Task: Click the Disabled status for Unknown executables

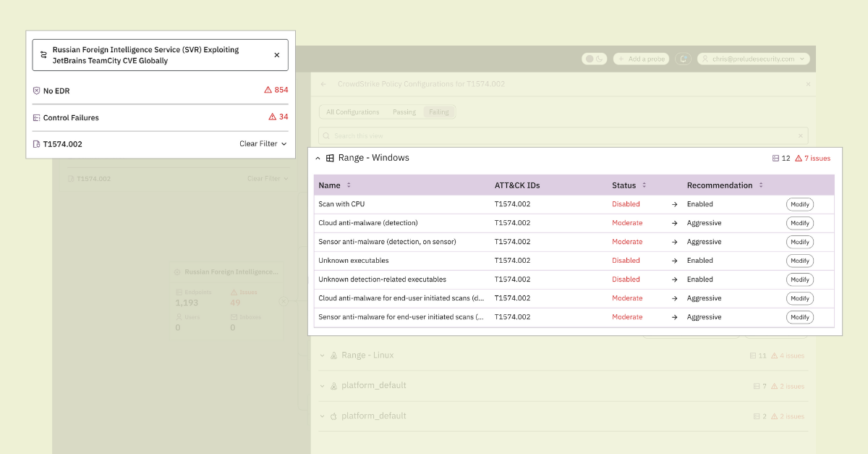Action: click(626, 261)
